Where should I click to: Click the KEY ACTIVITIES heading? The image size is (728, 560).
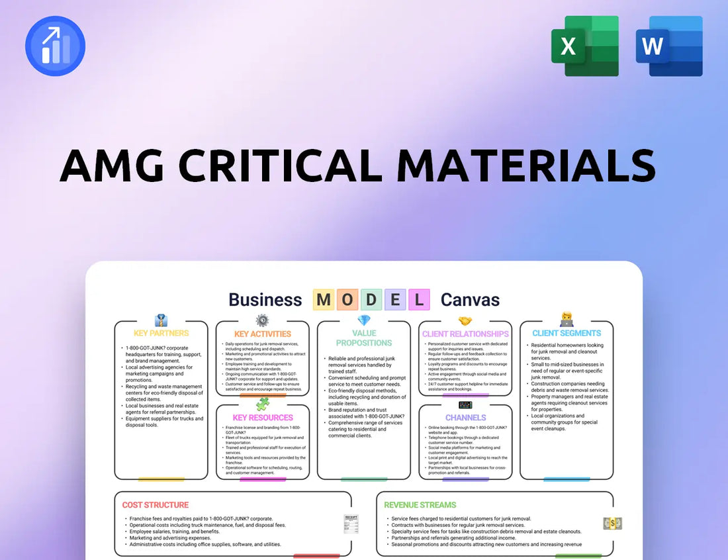262,334
